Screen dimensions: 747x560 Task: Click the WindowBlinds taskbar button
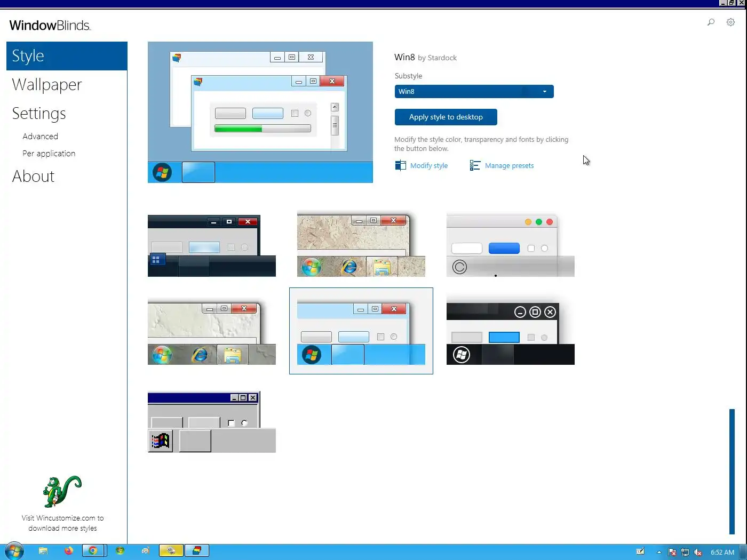tap(196, 551)
